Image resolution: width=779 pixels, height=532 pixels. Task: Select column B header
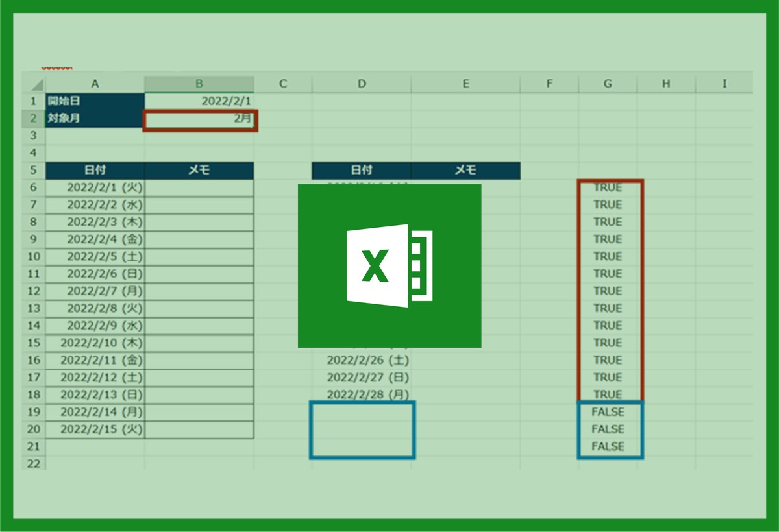199,84
